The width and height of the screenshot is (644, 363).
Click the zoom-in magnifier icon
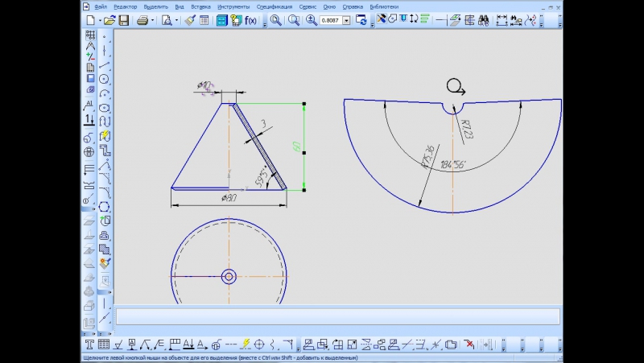pyautogui.click(x=312, y=20)
